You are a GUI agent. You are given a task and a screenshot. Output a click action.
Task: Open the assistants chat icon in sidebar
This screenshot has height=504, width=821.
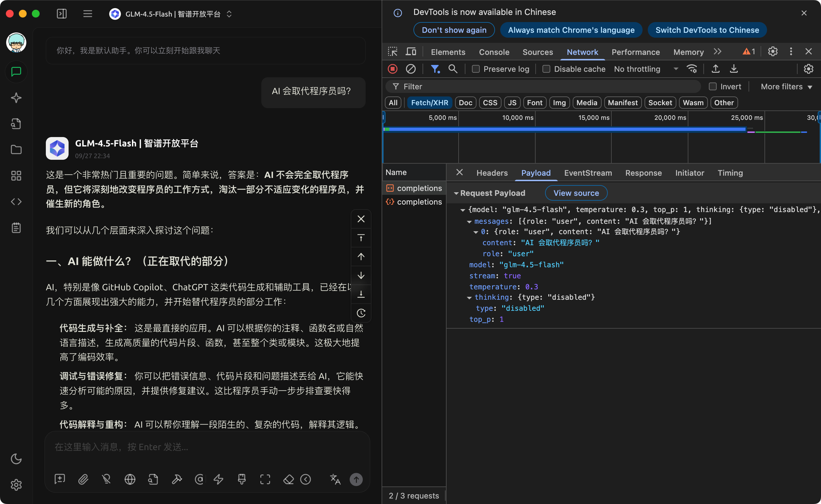(16, 72)
